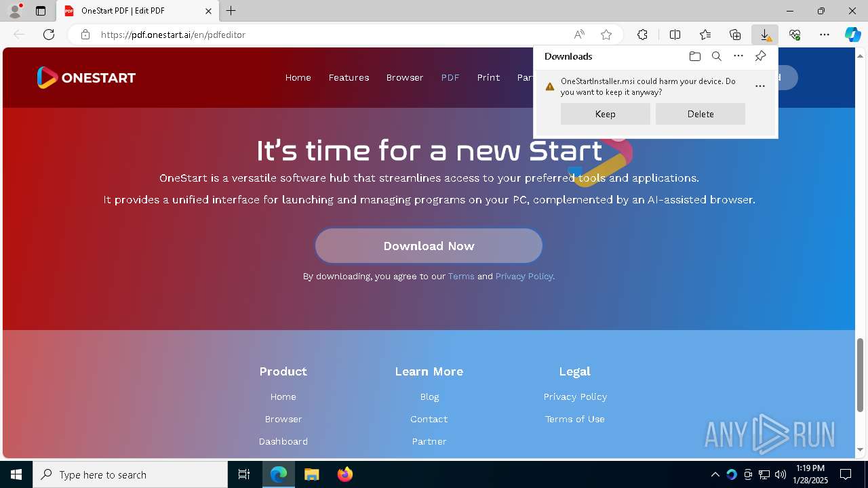
Task: Click the page vertical scrollbar thumb
Action: pos(861,373)
